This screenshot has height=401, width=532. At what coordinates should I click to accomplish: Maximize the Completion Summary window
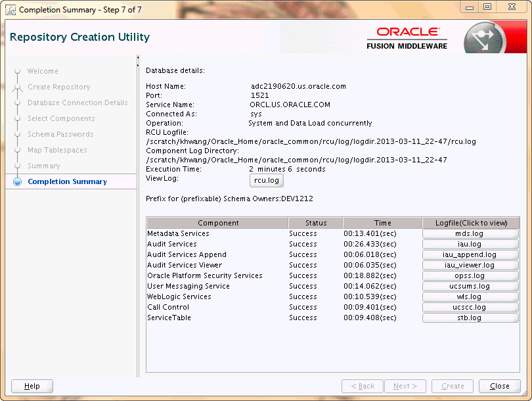coord(487,7)
